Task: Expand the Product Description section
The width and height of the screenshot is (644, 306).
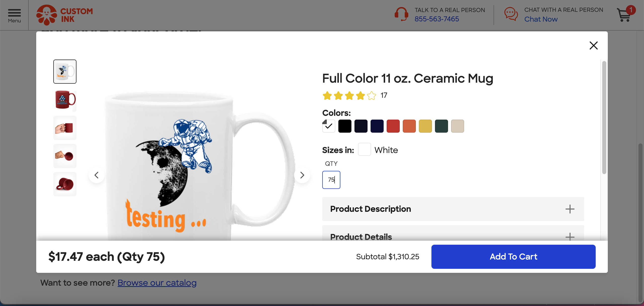Action: pyautogui.click(x=453, y=209)
